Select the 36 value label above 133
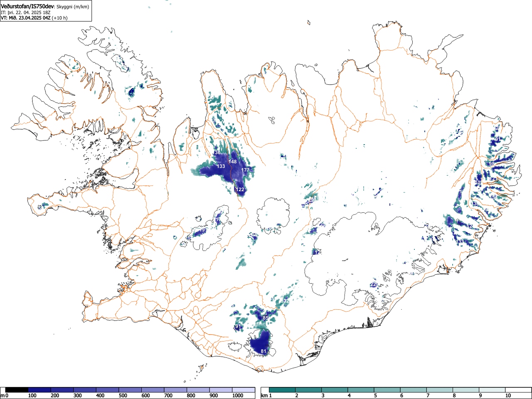Image resolution: width=532 pixels, height=399 pixels. [x=217, y=153]
